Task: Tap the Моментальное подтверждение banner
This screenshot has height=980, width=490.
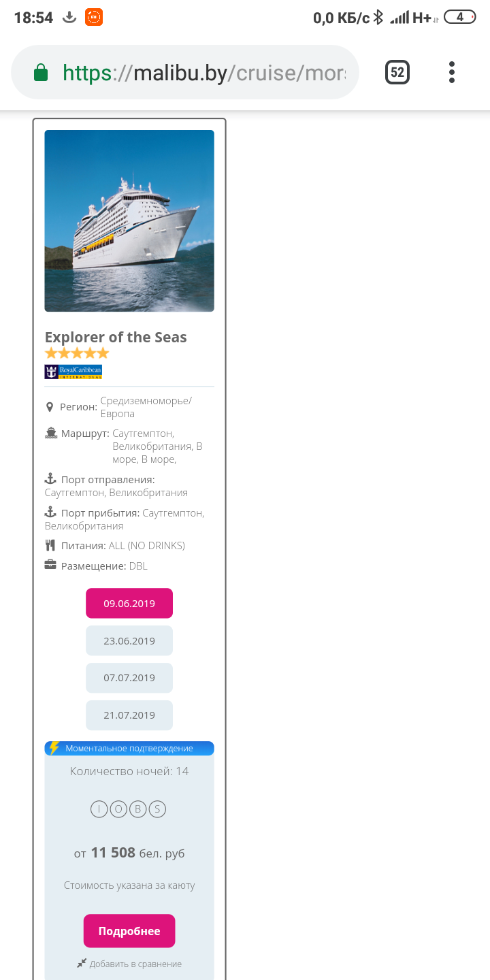Action: pos(129,749)
